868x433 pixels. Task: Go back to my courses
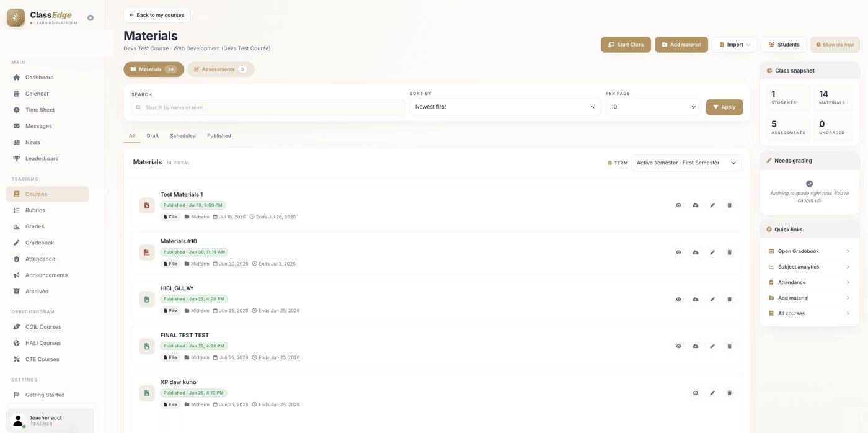(x=157, y=15)
